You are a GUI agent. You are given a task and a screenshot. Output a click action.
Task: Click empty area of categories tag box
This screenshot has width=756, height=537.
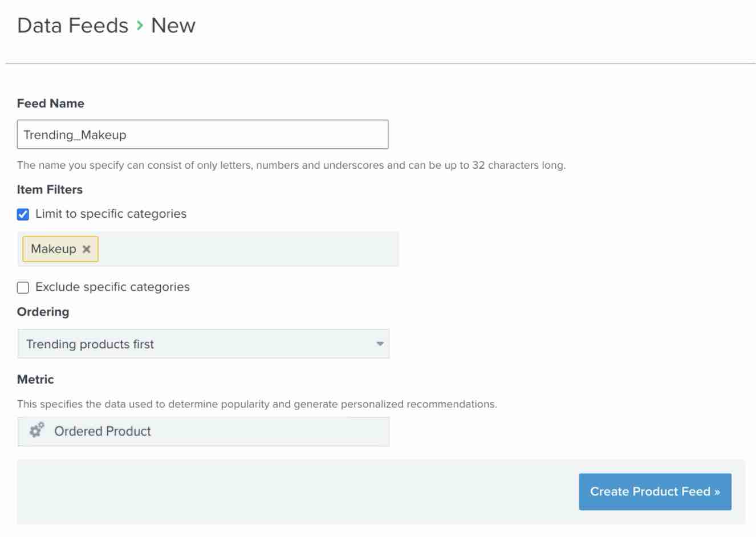point(248,249)
